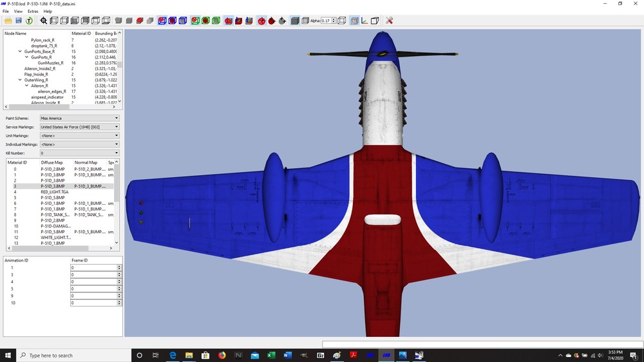Screen dimensions: 644x362
Task: Click the open folder icon in toolbar
Action: pyautogui.click(x=8, y=21)
